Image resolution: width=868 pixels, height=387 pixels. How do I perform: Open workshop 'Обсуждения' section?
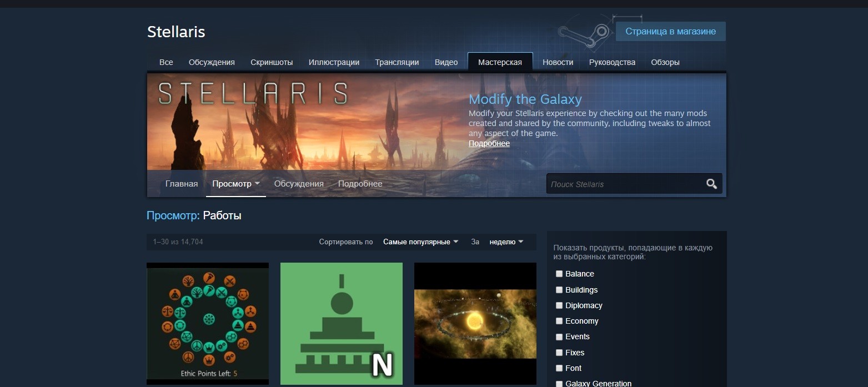(298, 183)
